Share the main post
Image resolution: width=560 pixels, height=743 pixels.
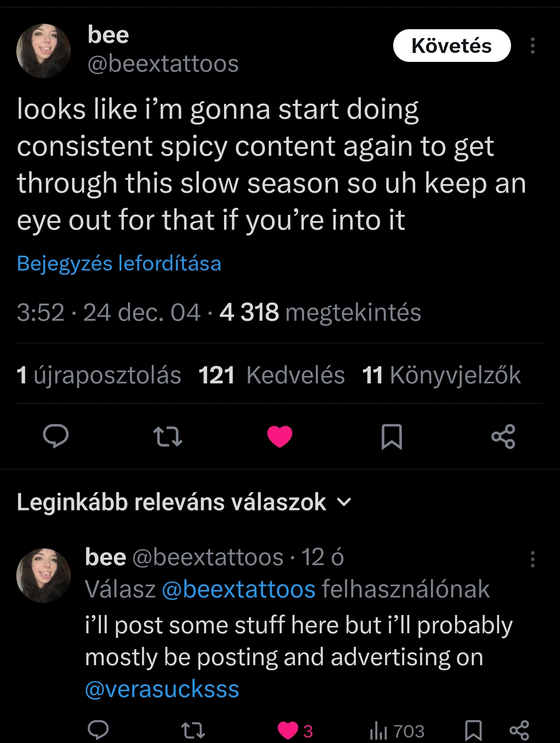point(503,436)
